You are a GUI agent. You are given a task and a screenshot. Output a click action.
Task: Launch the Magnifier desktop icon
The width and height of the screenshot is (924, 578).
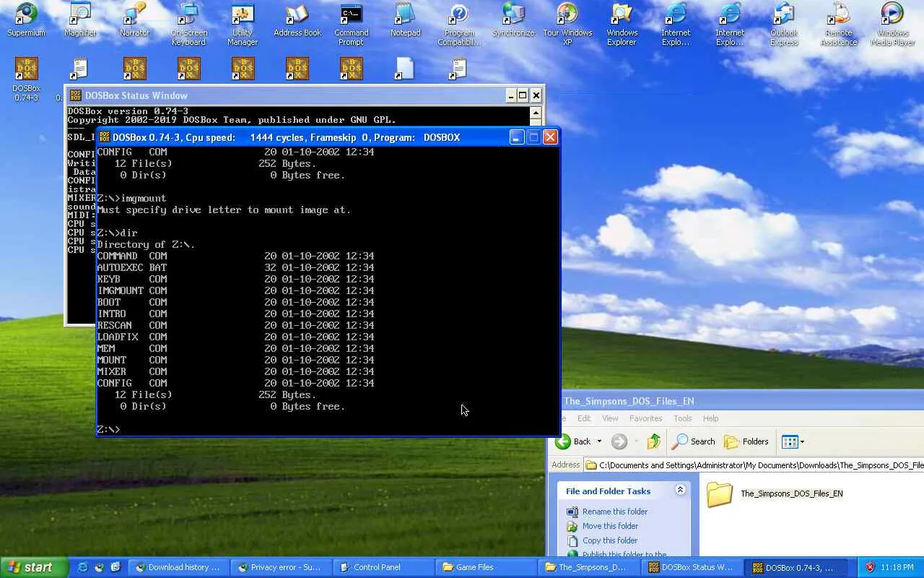80,20
